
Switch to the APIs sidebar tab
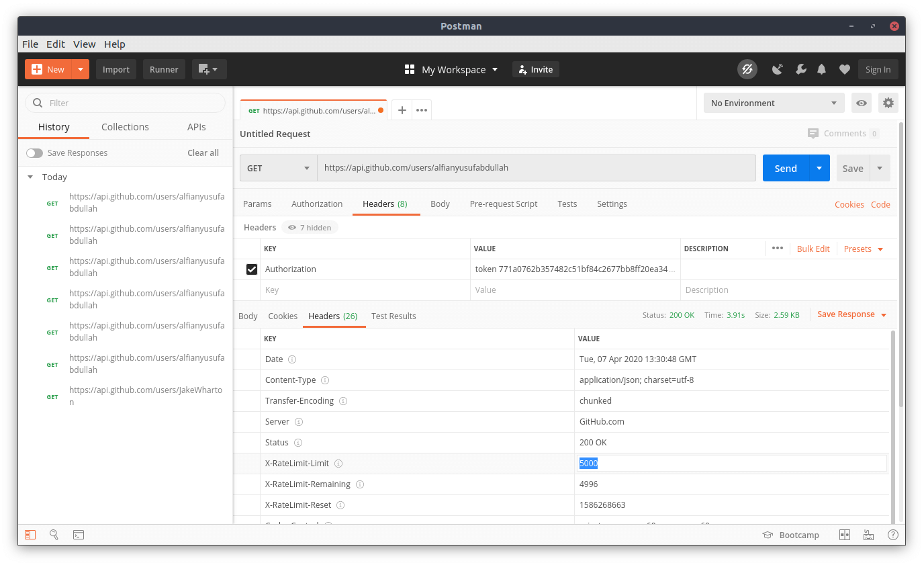197,127
